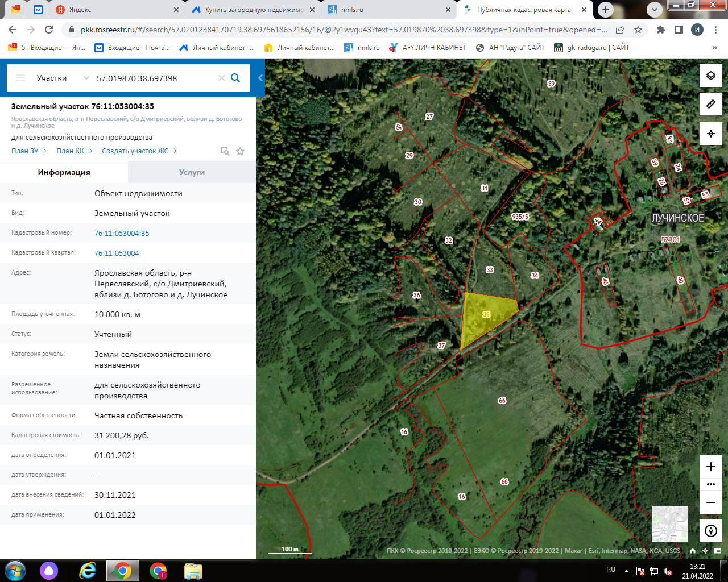Collapse the left info panel

(x=260, y=78)
